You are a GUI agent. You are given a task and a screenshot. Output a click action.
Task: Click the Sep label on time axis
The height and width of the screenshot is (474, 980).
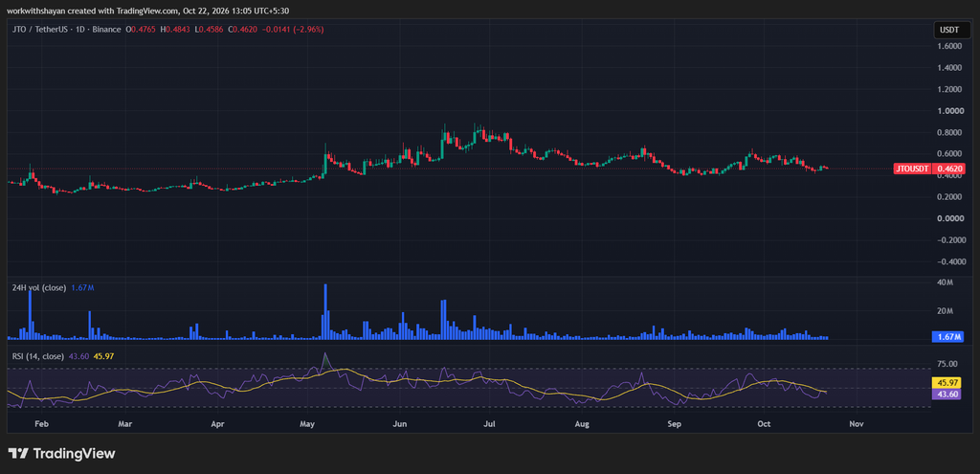click(674, 423)
